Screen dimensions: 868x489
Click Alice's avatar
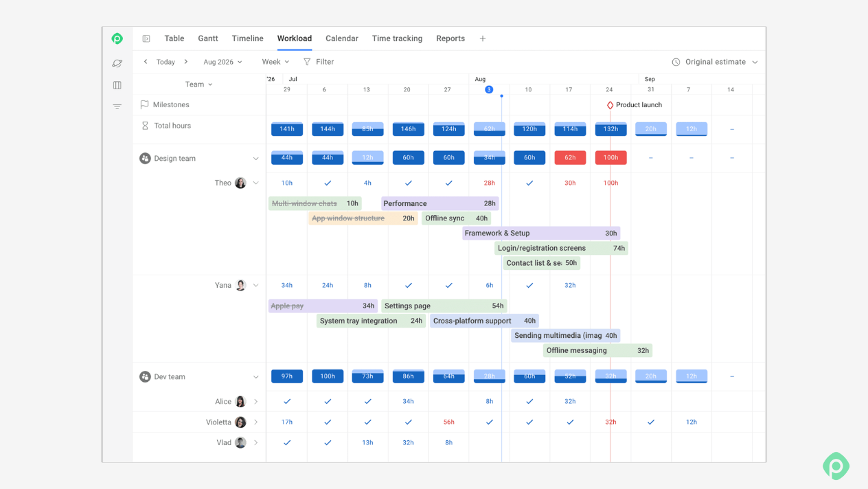(x=240, y=401)
